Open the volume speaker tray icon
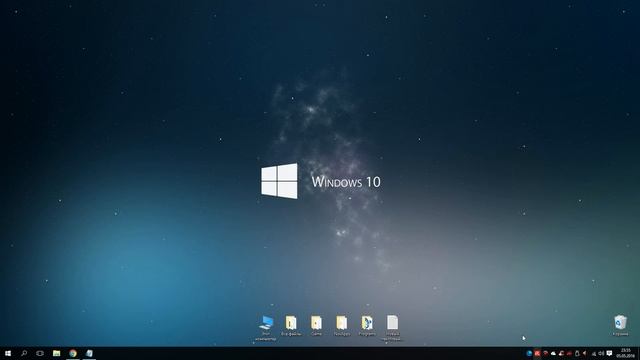The height and width of the screenshot is (360, 640). pyautogui.click(x=601, y=353)
